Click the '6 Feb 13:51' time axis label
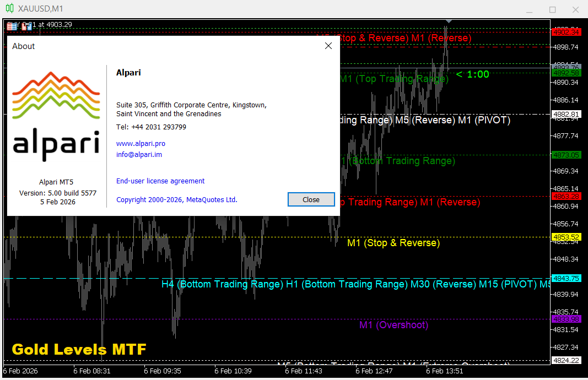 point(444,371)
